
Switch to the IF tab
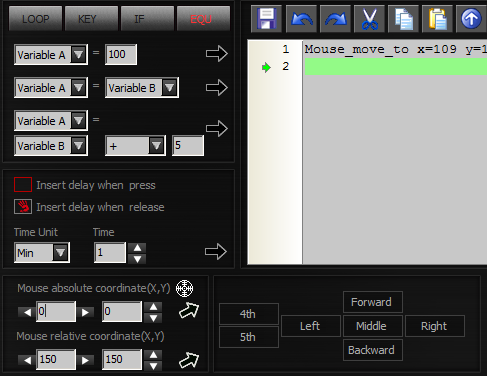coord(147,19)
